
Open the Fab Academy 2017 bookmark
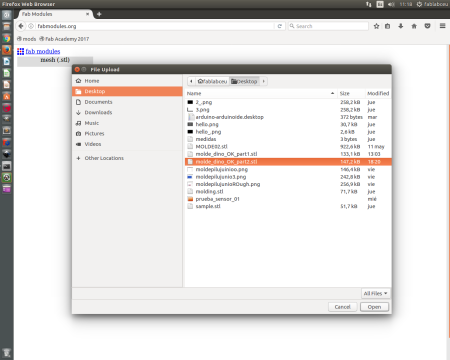point(64,39)
